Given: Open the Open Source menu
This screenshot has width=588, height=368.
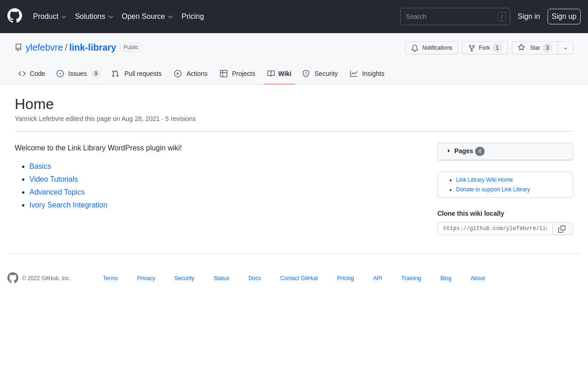Looking at the screenshot, I should coord(147,17).
